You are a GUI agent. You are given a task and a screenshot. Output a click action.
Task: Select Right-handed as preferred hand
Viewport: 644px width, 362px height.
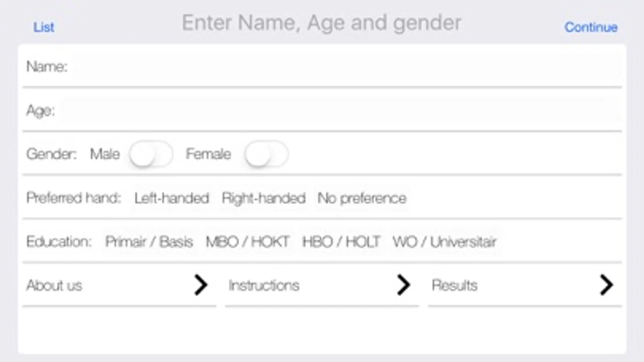(x=263, y=198)
